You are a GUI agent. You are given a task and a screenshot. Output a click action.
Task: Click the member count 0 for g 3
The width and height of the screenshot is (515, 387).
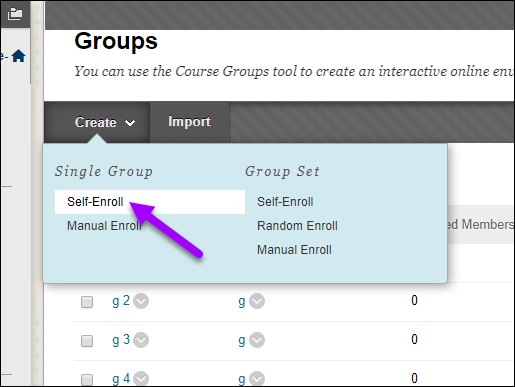414,339
